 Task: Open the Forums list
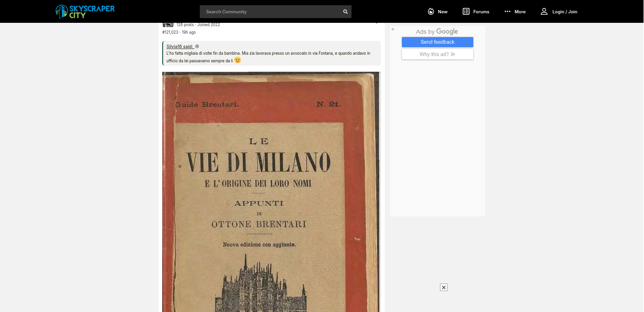[481, 12]
